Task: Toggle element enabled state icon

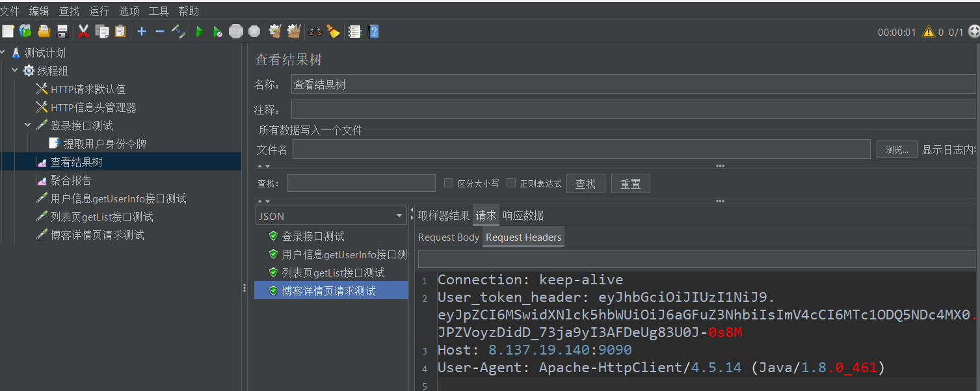Action: [x=178, y=31]
